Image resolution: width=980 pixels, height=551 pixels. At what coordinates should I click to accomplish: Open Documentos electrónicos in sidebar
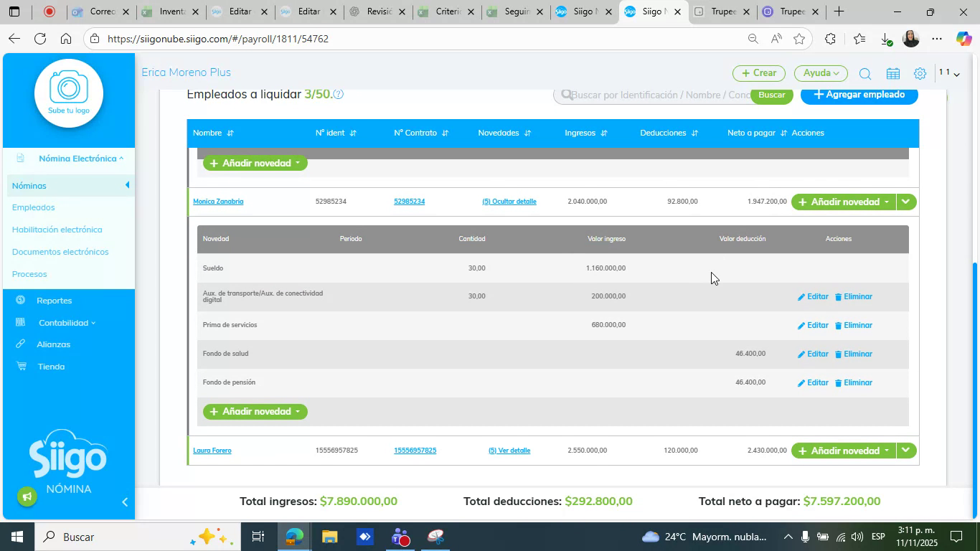click(60, 252)
